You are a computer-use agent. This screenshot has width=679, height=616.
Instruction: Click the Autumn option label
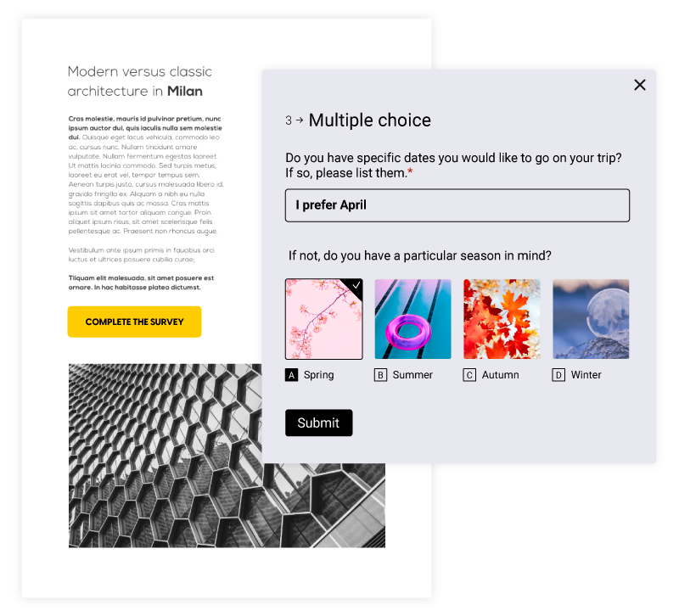500,375
